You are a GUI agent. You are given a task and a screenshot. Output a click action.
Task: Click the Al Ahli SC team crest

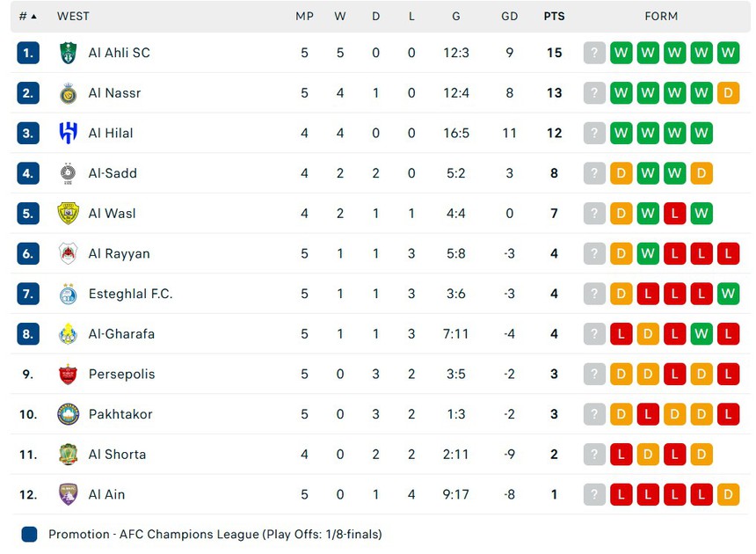pos(69,53)
